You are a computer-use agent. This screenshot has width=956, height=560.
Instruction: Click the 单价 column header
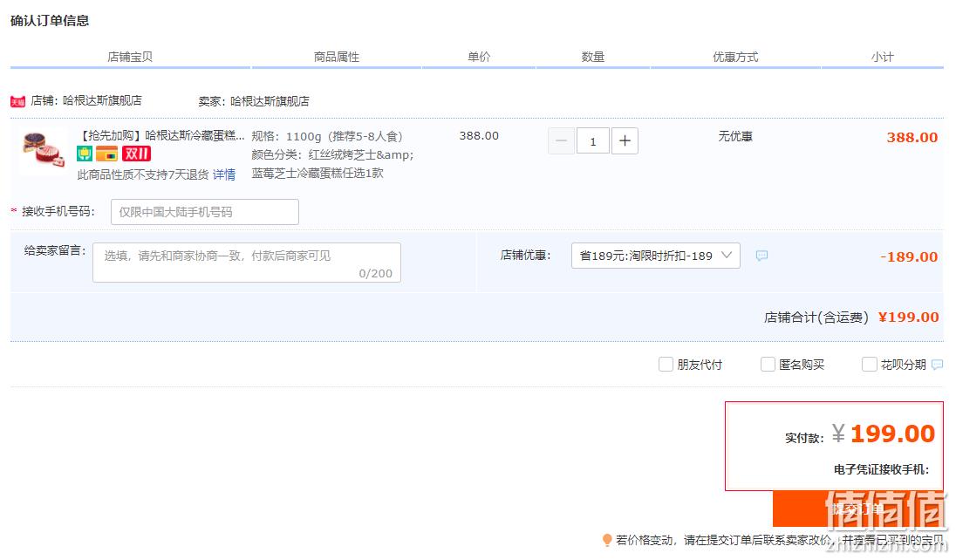tap(479, 57)
